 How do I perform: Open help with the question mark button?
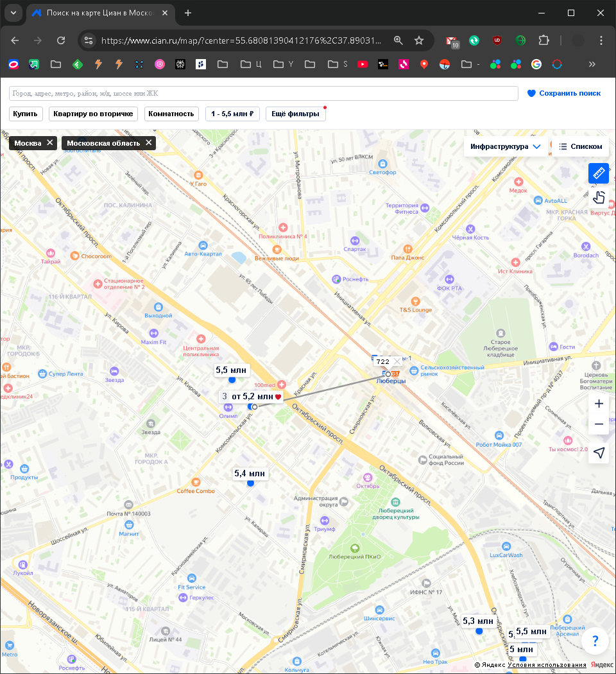tap(595, 641)
